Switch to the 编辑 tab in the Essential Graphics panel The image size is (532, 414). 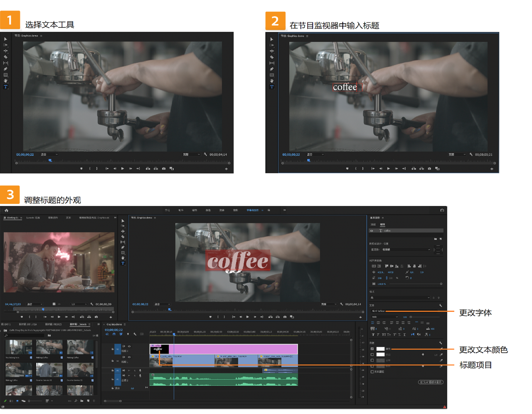click(383, 224)
